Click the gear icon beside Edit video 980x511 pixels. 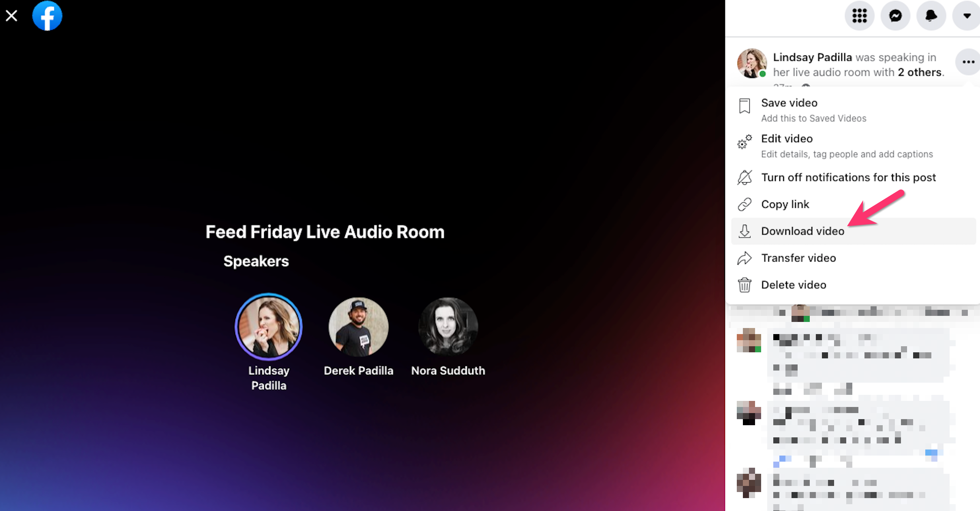point(744,142)
